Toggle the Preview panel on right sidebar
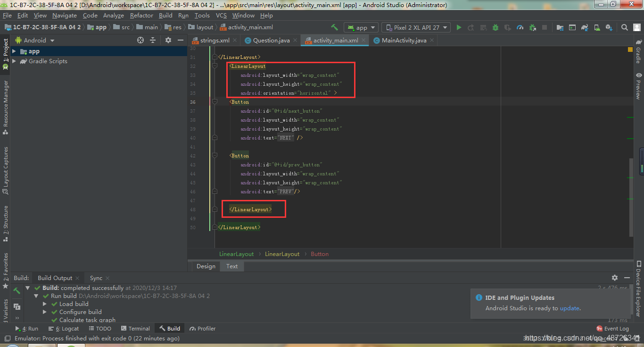 (x=638, y=86)
